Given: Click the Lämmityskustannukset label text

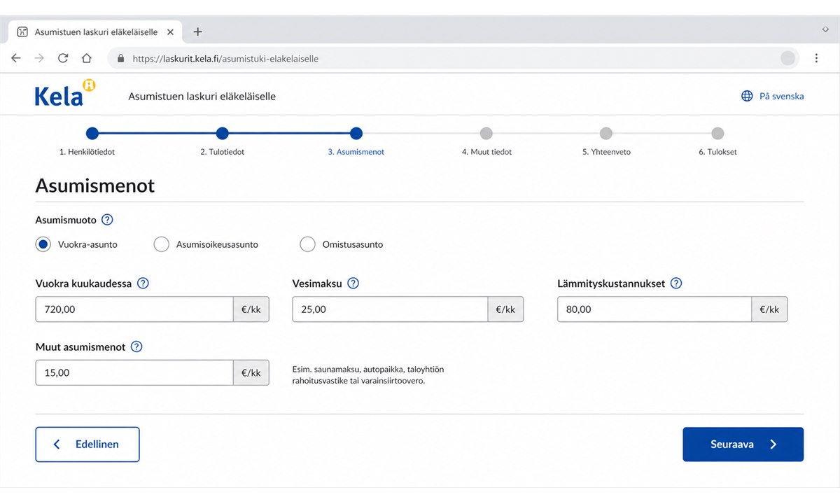Looking at the screenshot, I should tap(611, 283).
